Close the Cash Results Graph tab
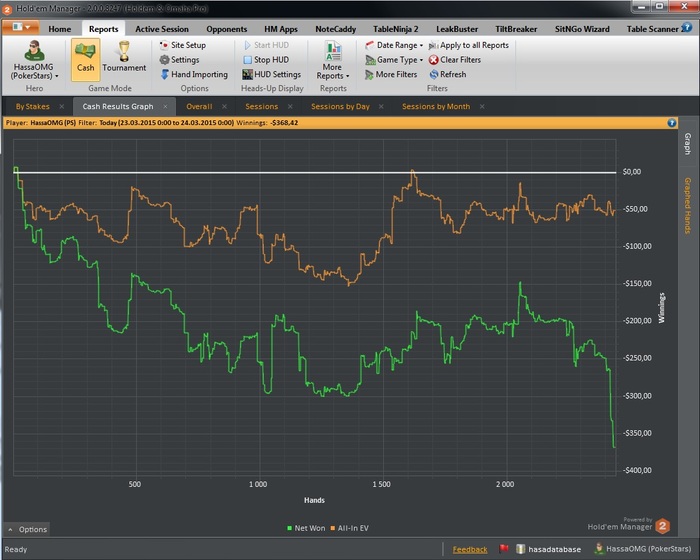Viewport: 700px width, 560px height. pyautogui.click(x=165, y=107)
